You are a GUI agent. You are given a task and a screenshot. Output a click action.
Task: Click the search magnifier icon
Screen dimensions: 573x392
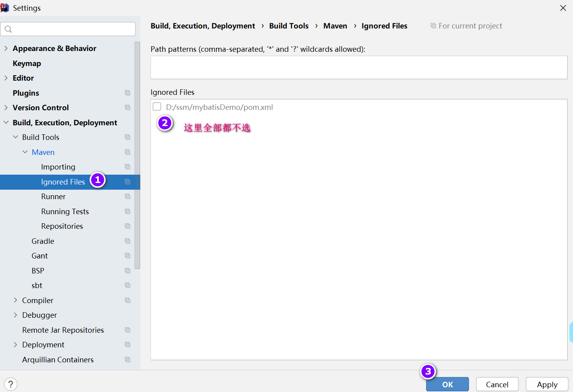point(8,29)
